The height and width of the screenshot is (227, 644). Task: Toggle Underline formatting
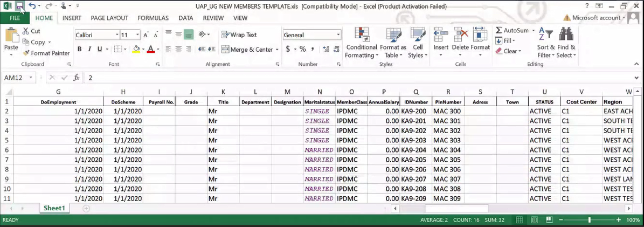tap(99, 49)
